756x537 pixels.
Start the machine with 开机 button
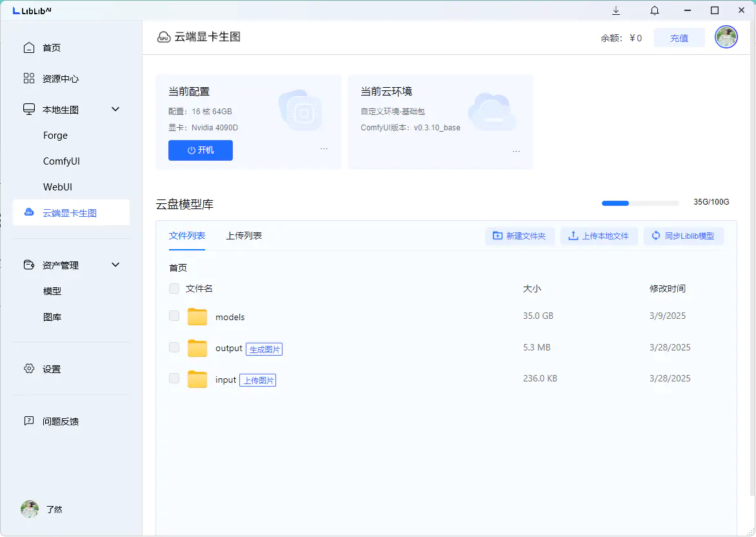click(201, 150)
